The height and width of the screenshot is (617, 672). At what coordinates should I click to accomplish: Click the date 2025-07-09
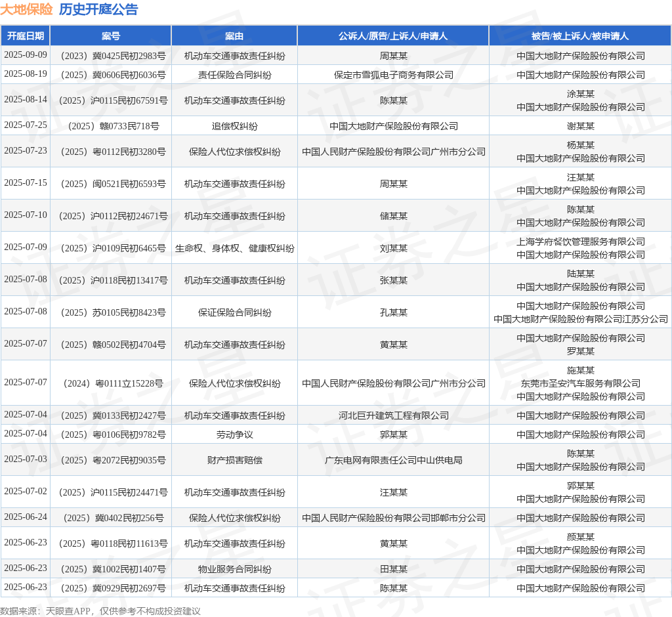26,247
